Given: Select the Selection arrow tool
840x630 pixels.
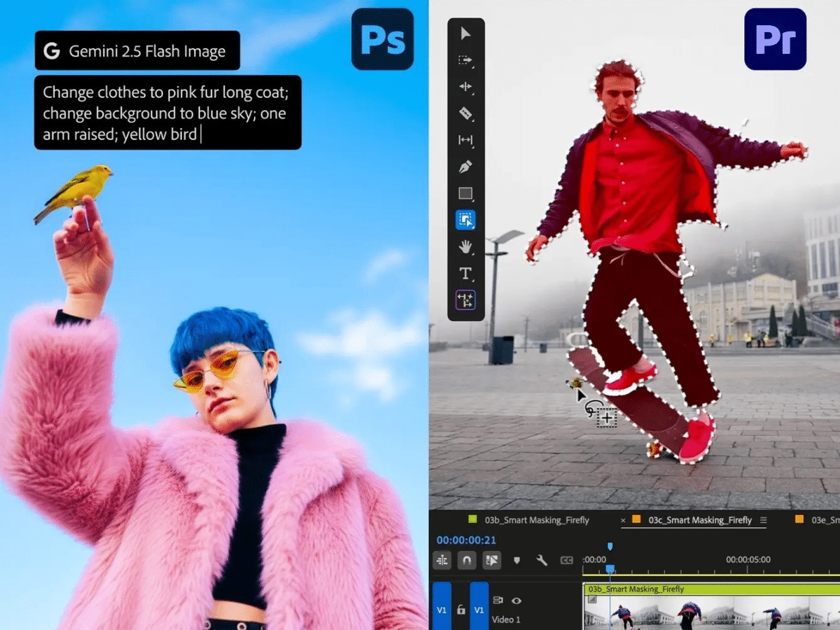Looking at the screenshot, I should [465, 34].
